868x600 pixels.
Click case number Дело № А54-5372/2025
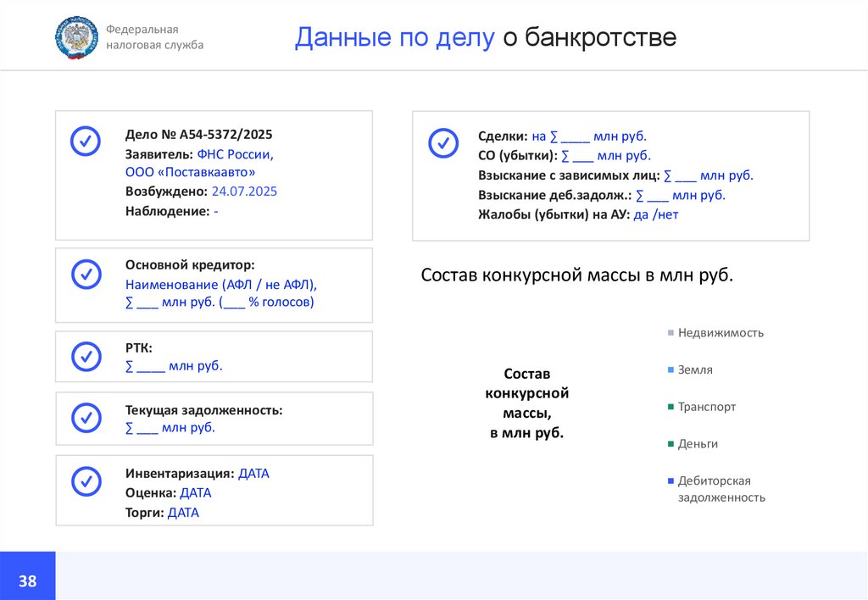coord(198,135)
